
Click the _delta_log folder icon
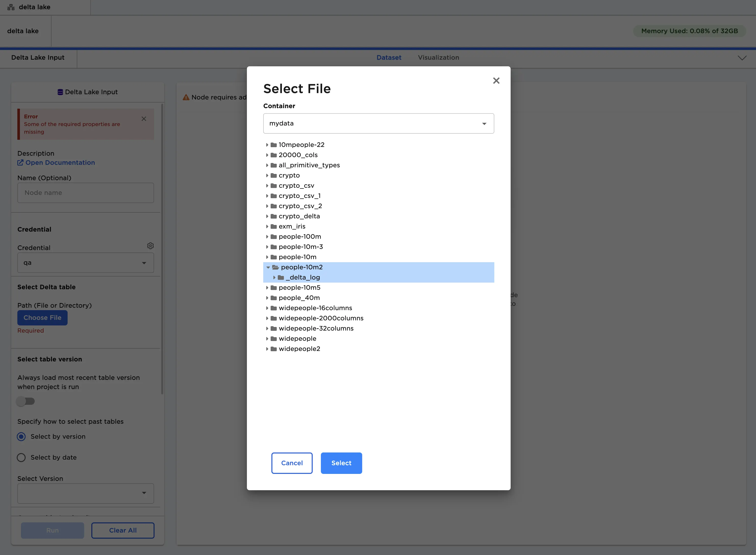tap(281, 277)
